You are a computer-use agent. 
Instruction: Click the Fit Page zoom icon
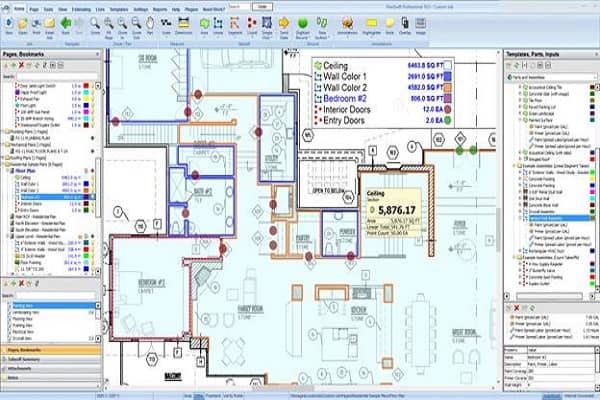coord(109,28)
